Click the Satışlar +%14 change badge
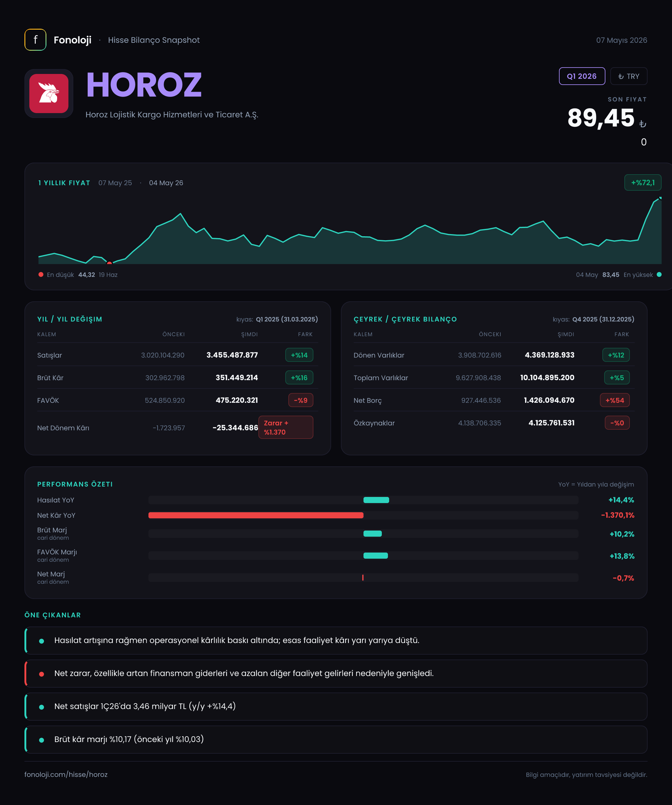672x805 pixels. coord(299,355)
